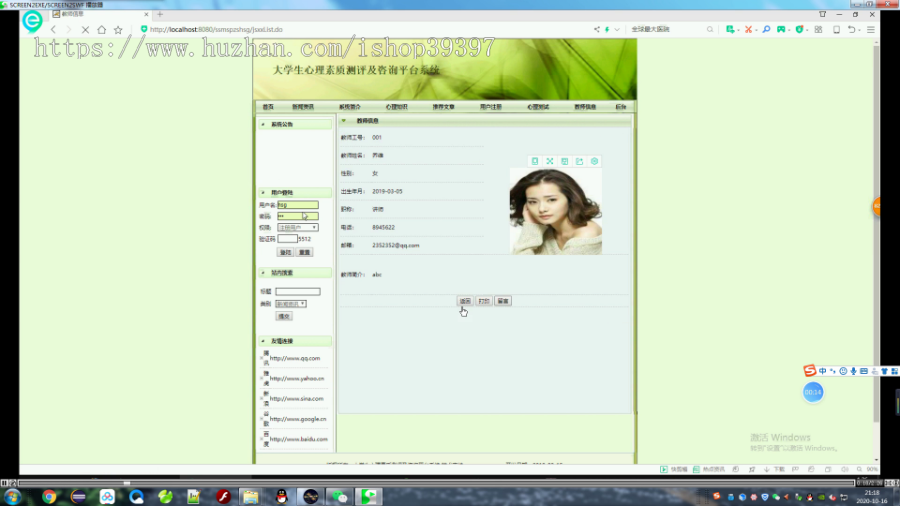Screen dimensions: 900x506
Task: Click the browser home icon
Action: [x=102, y=30]
